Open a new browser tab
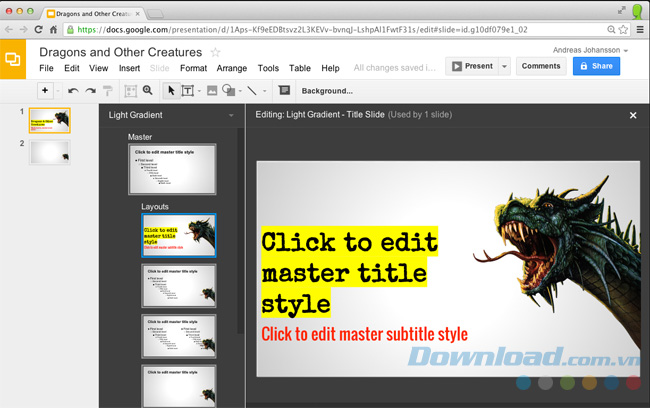This screenshot has height=408, width=650. click(155, 14)
